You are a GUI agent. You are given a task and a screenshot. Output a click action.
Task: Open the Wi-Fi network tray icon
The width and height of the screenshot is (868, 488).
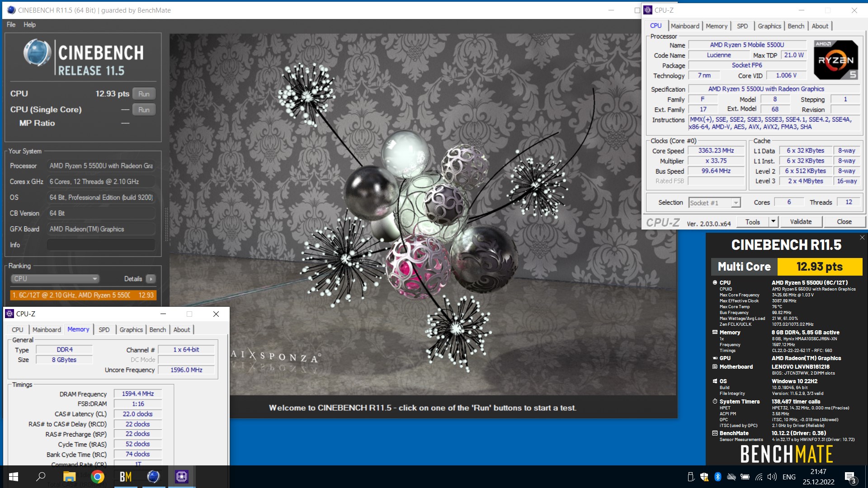(759, 477)
